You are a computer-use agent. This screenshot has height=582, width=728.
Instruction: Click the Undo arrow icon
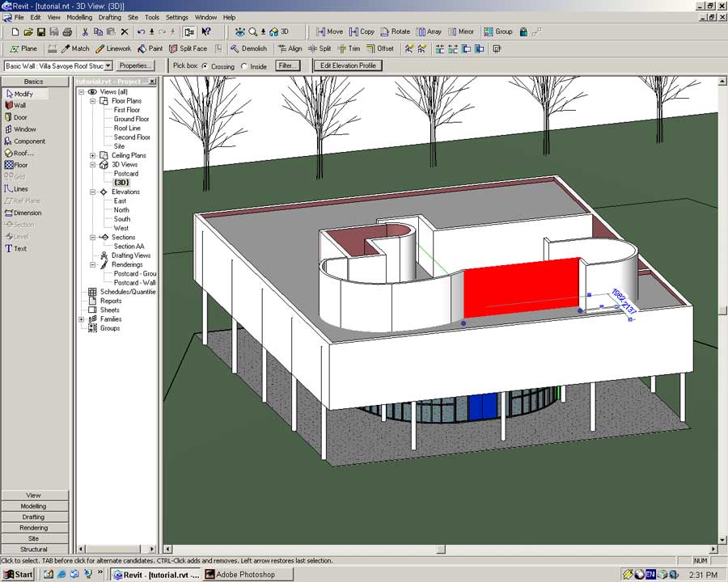(141, 32)
